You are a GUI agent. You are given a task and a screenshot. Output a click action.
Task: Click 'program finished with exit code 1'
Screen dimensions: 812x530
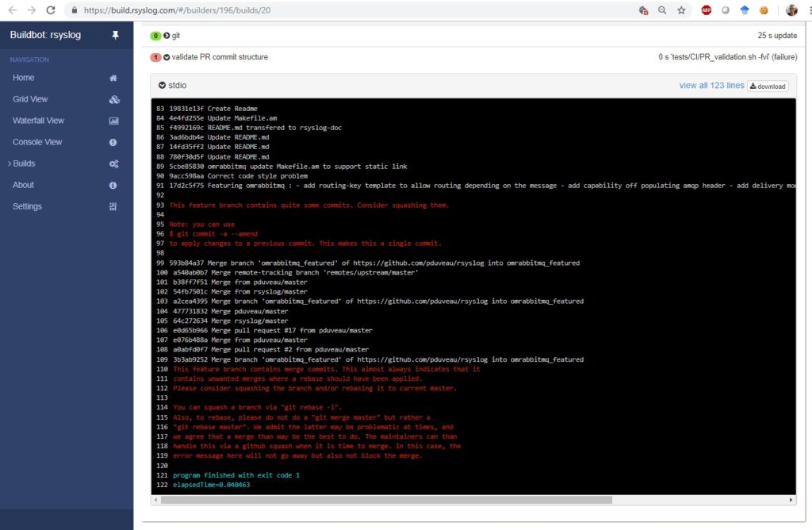tap(236, 475)
